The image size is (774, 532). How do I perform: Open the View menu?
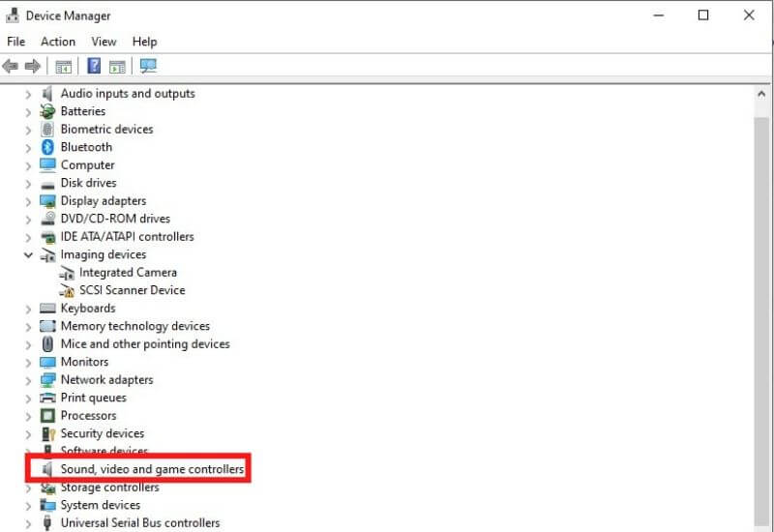pyautogui.click(x=104, y=42)
